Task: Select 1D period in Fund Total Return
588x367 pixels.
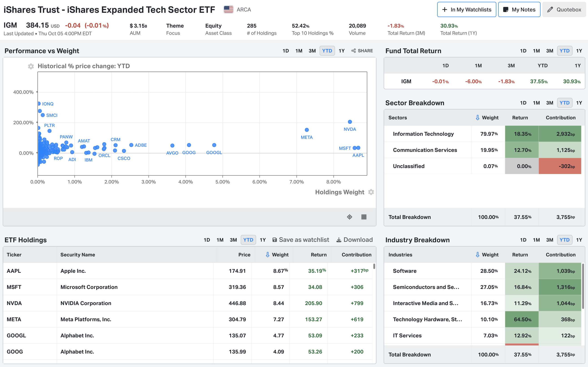Action: pos(523,51)
